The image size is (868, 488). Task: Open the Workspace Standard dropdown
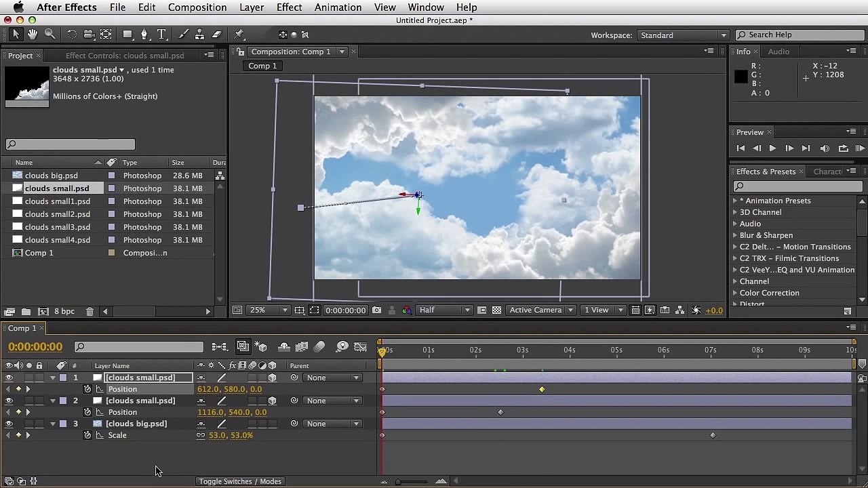(x=682, y=35)
